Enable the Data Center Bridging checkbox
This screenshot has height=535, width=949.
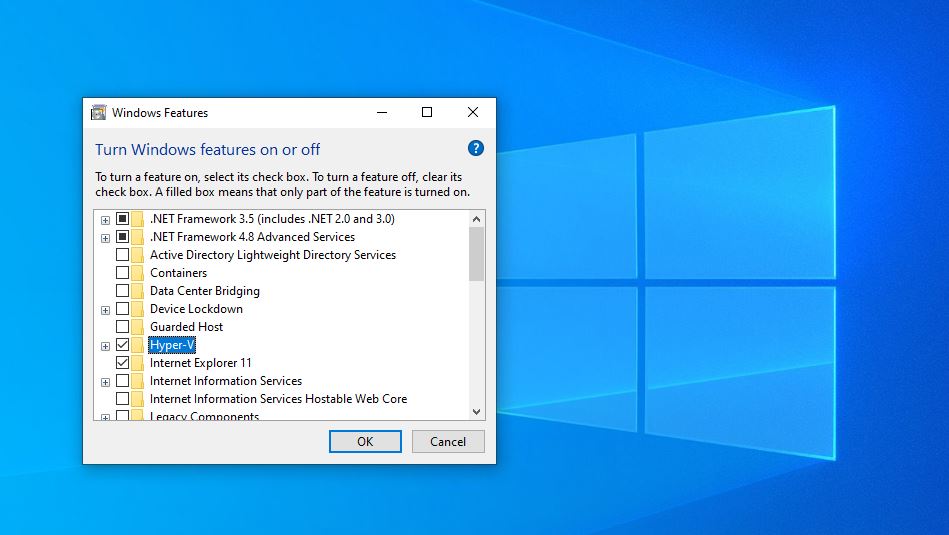[122, 291]
